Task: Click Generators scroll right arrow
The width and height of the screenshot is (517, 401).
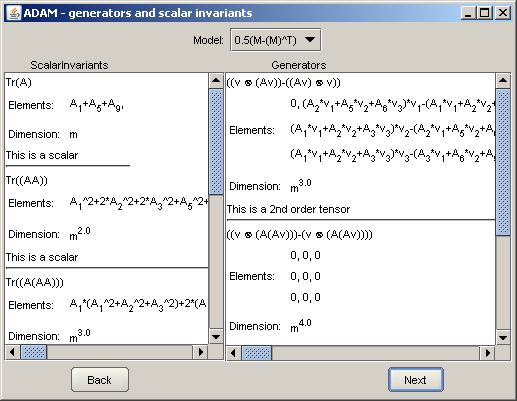Action: 487,353
